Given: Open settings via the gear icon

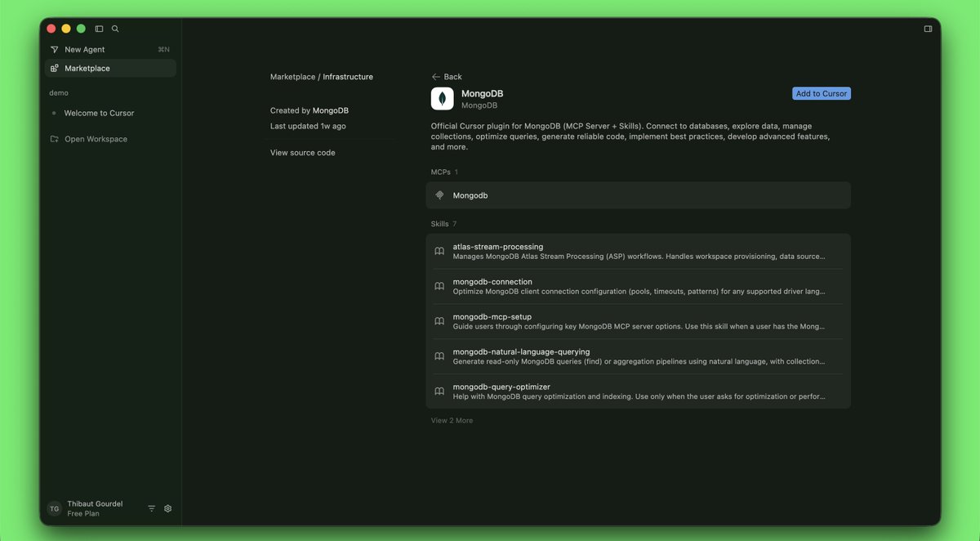Looking at the screenshot, I should pos(167,507).
